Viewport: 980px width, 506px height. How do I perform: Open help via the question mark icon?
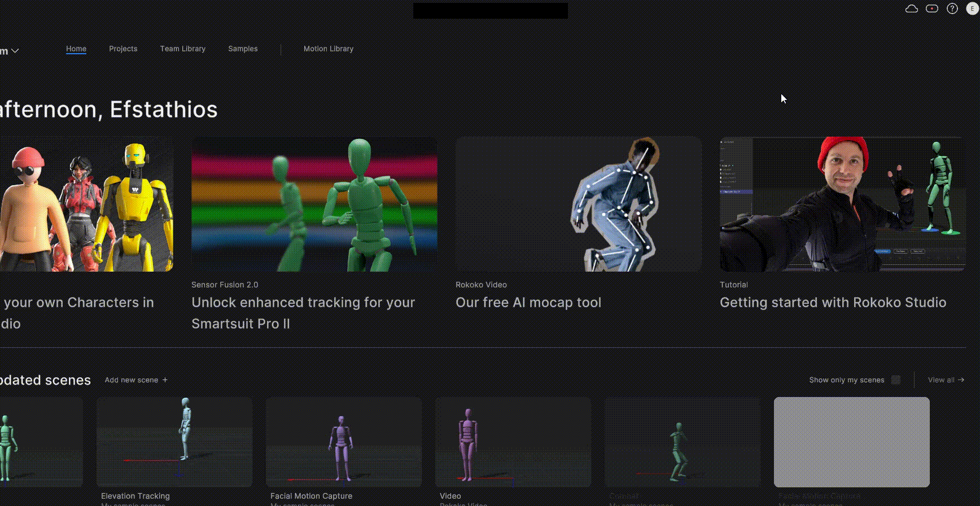[952, 9]
